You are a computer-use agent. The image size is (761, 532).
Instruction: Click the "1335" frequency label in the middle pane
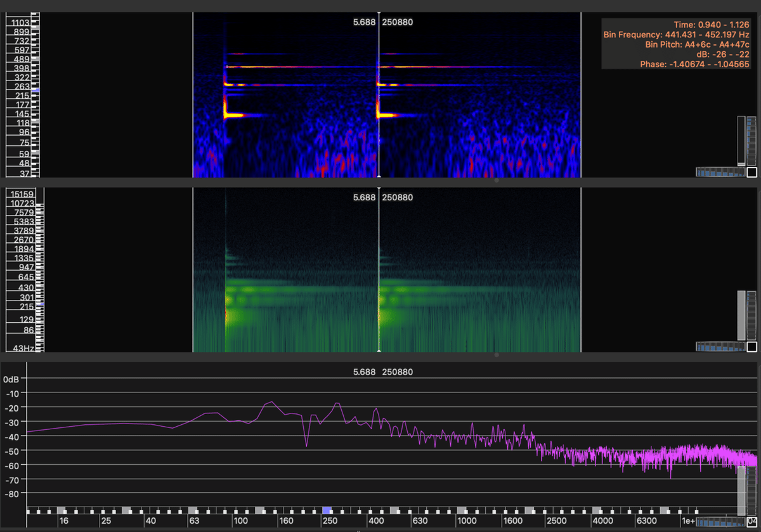click(23, 258)
